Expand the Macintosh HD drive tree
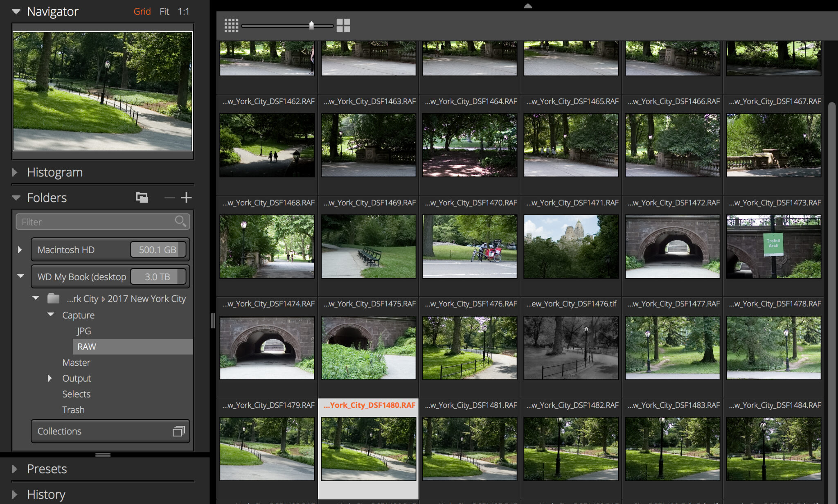This screenshot has width=838, height=504. click(x=20, y=250)
